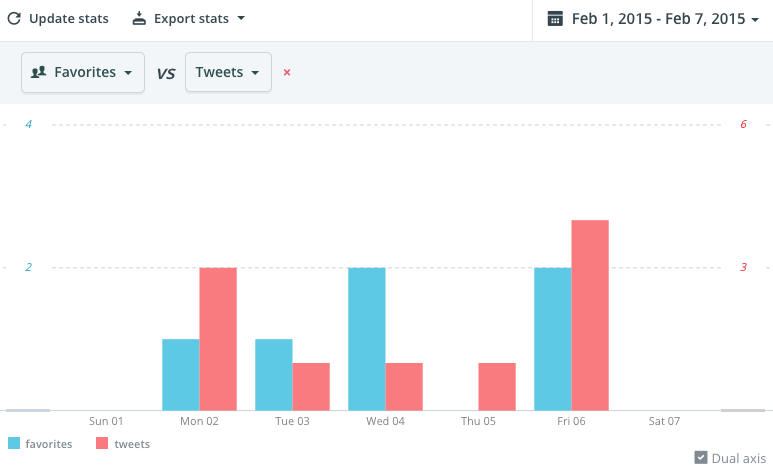Open the Export stats dropdown arrow
This screenshot has width=773, height=470.
point(241,19)
